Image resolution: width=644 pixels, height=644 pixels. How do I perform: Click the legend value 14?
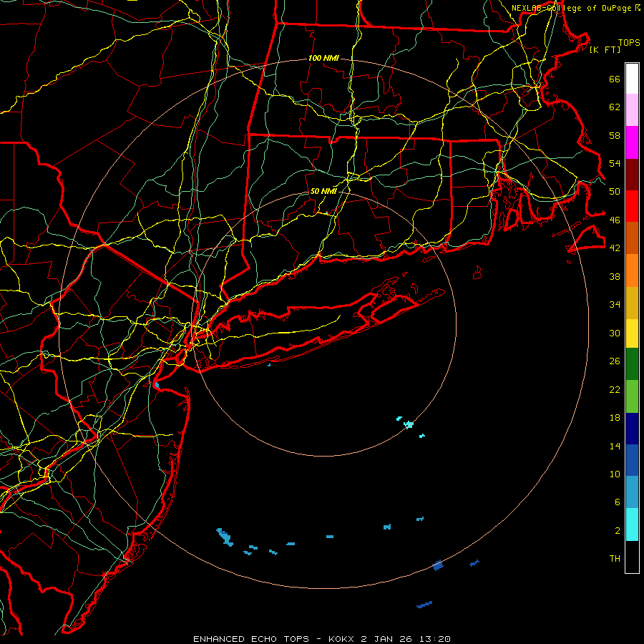[x=615, y=446]
